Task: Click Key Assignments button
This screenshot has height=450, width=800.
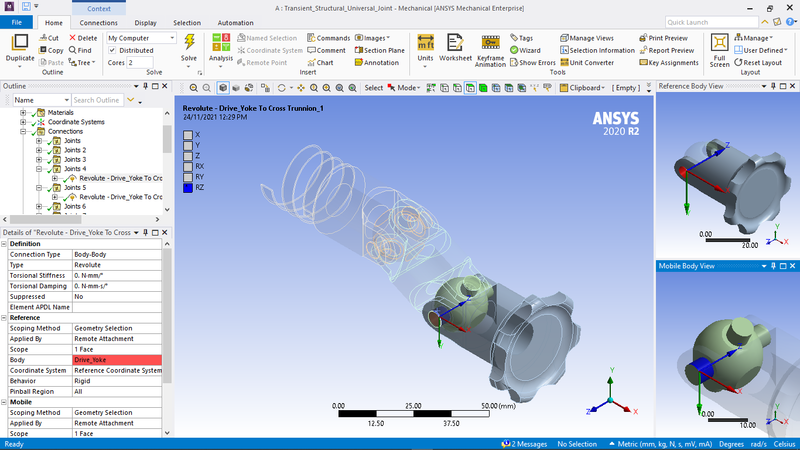Action: click(669, 63)
